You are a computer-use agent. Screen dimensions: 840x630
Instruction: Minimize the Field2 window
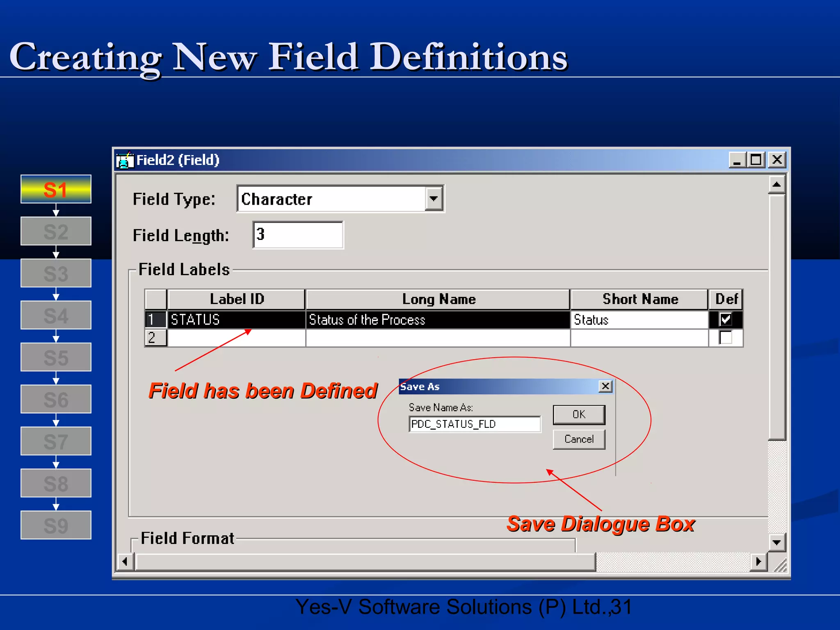[737, 160]
